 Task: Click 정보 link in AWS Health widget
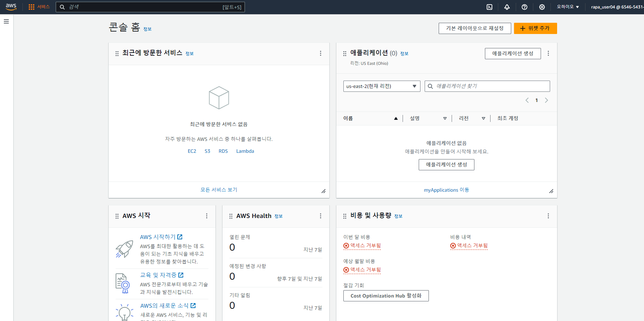tap(279, 216)
